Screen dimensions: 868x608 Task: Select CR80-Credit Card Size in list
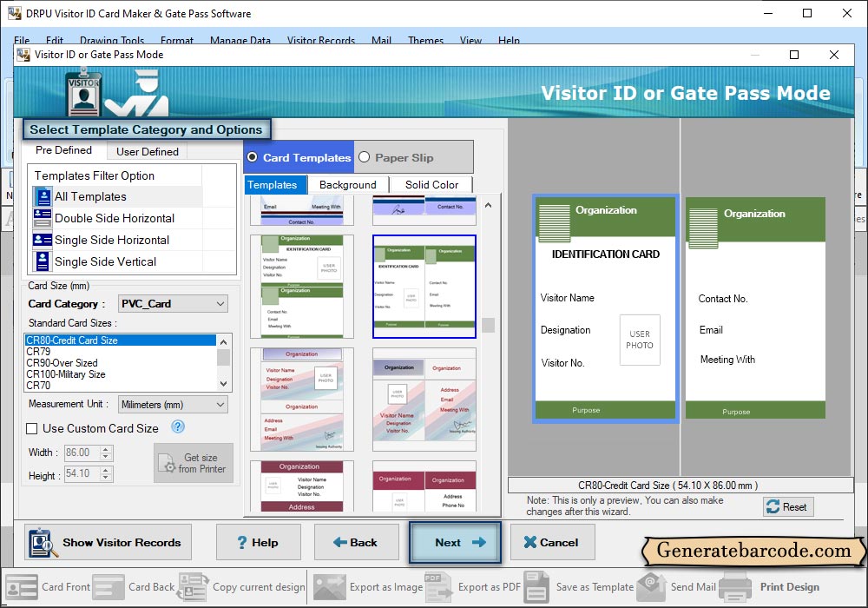point(121,340)
